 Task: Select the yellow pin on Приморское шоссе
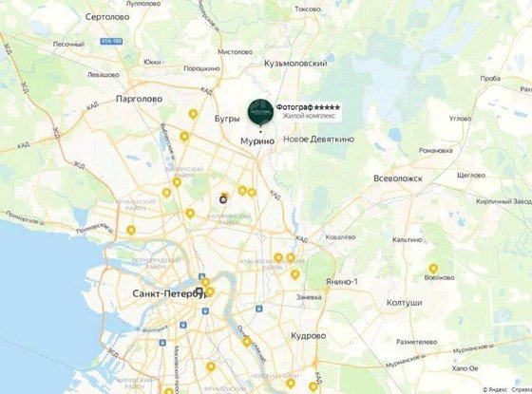tap(131, 230)
